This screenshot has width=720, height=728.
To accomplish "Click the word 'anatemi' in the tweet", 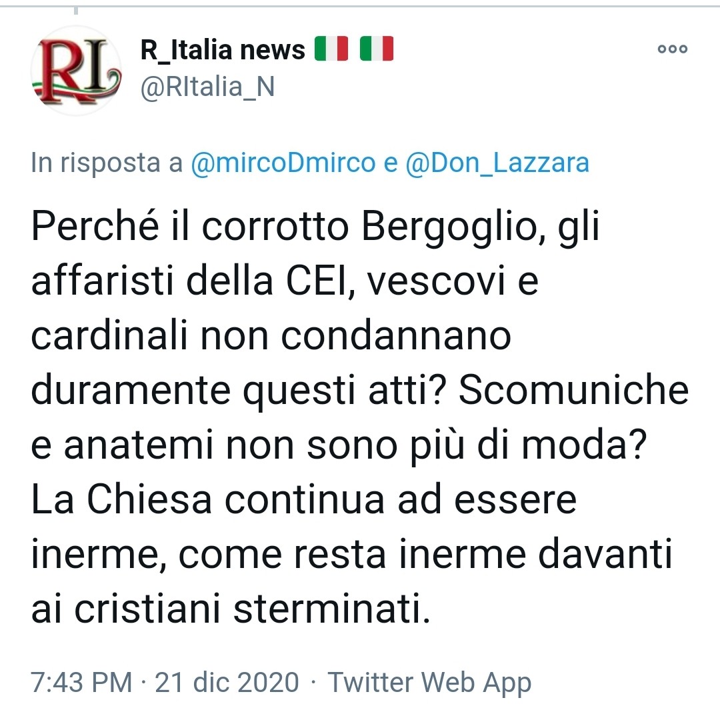I will click(x=139, y=445).
